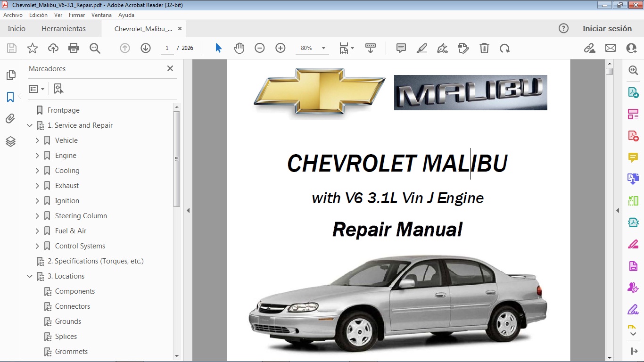Go to next page arrow
Image resolution: width=644 pixels, height=362 pixels.
click(146, 48)
